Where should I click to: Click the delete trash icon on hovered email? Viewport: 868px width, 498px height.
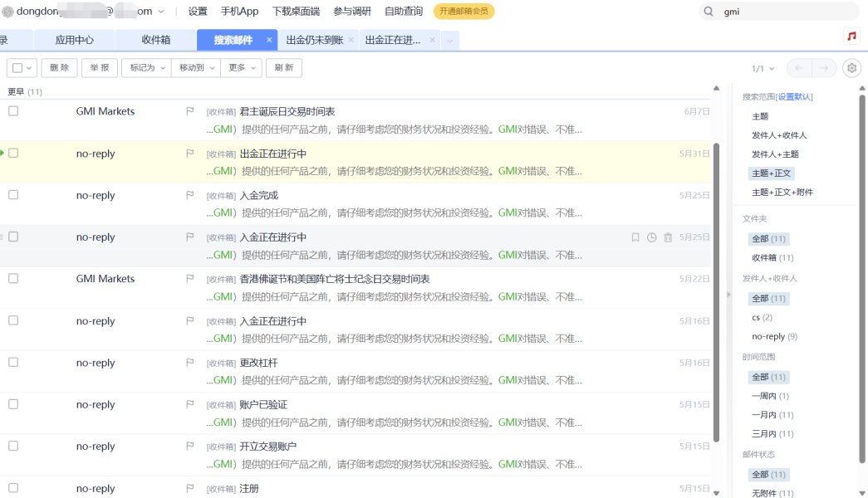click(x=668, y=237)
